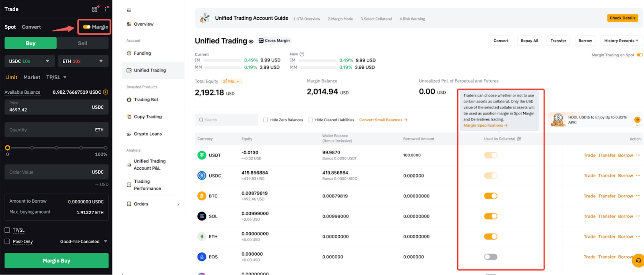Image resolution: width=644 pixels, height=275 pixels.
Task: Open the three-dot menu in Trade header
Action: point(106,9)
